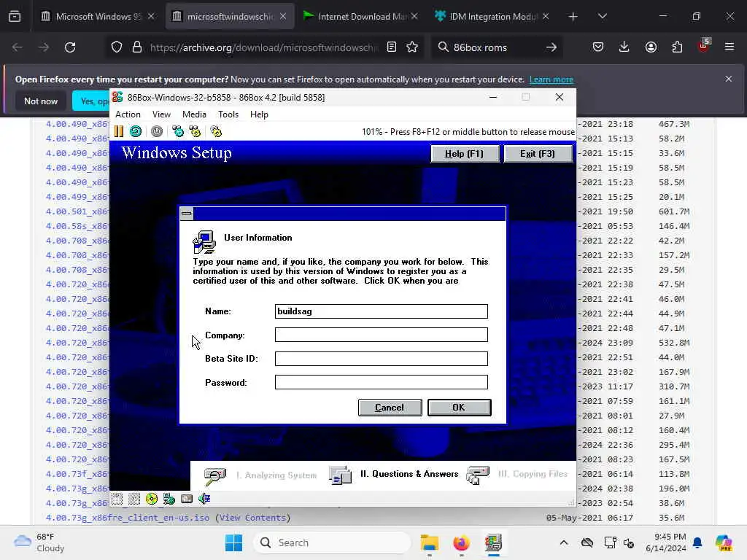This screenshot has height=560, width=747.
Task: Click Not now on the Firefox notification
Action: tap(41, 101)
